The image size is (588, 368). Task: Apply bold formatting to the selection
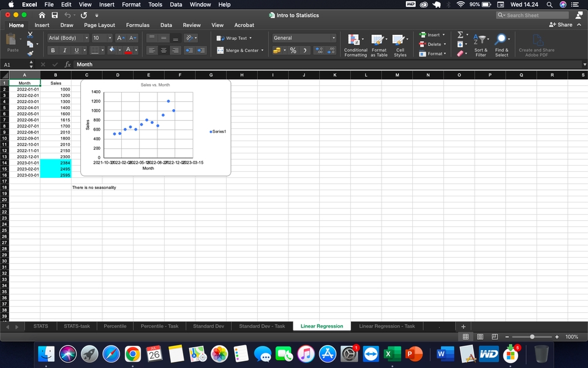tap(53, 50)
